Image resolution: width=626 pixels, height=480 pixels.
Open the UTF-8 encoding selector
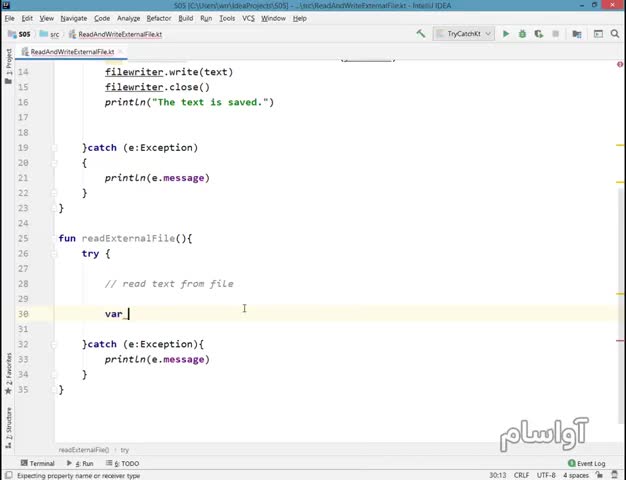pos(546,475)
